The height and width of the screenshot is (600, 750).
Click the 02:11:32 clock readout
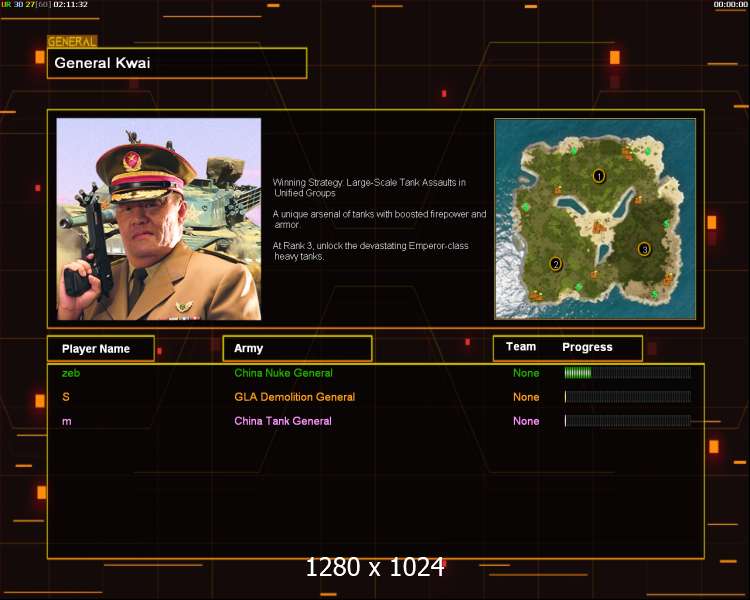click(71, 4)
